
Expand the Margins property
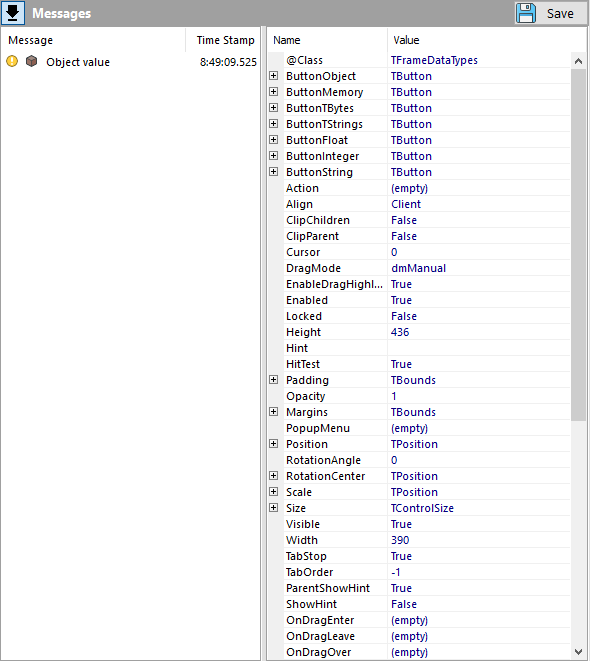coord(274,412)
